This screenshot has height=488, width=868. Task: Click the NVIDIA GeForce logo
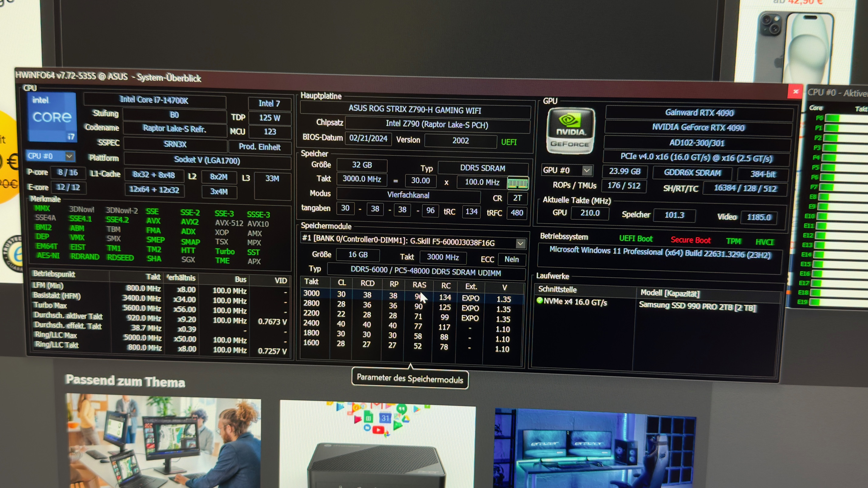click(x=570, y=131)
